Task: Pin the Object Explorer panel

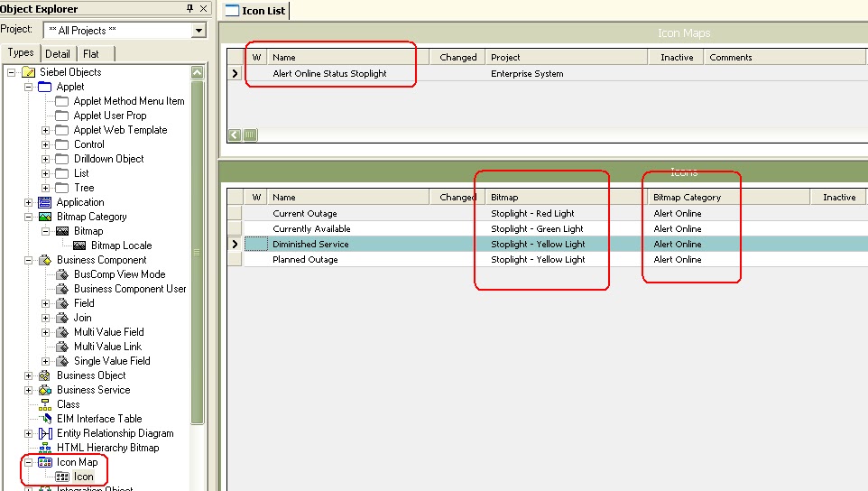Action: coord(189,8)
